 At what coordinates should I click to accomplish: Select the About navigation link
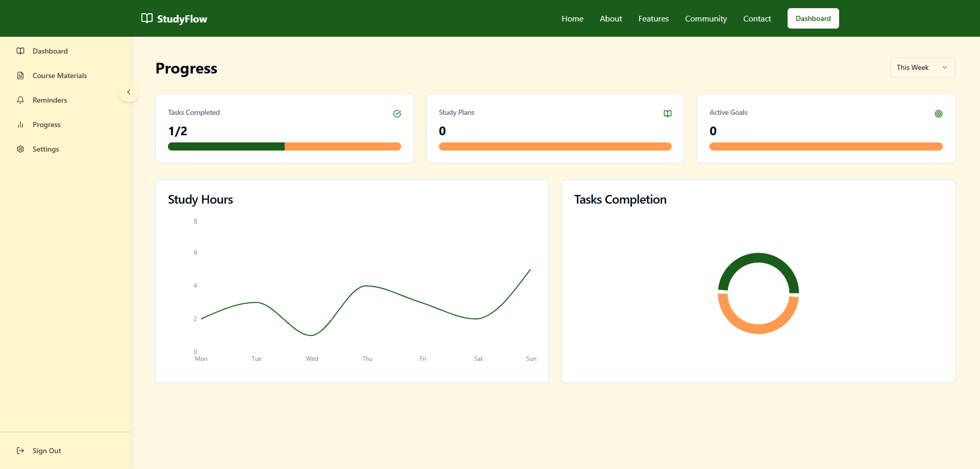(x=611, y=18)
